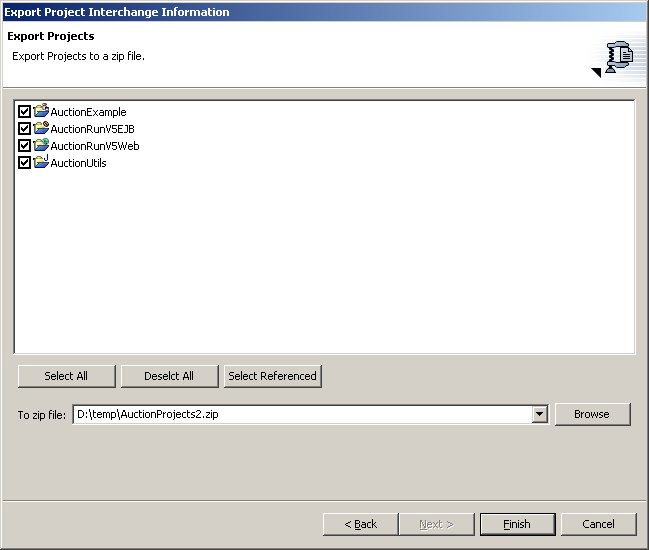Click the AuctionRunV5EJB project folder icon
The height and width of the screenshot is (550, 649).
click(x=41, y=128)
